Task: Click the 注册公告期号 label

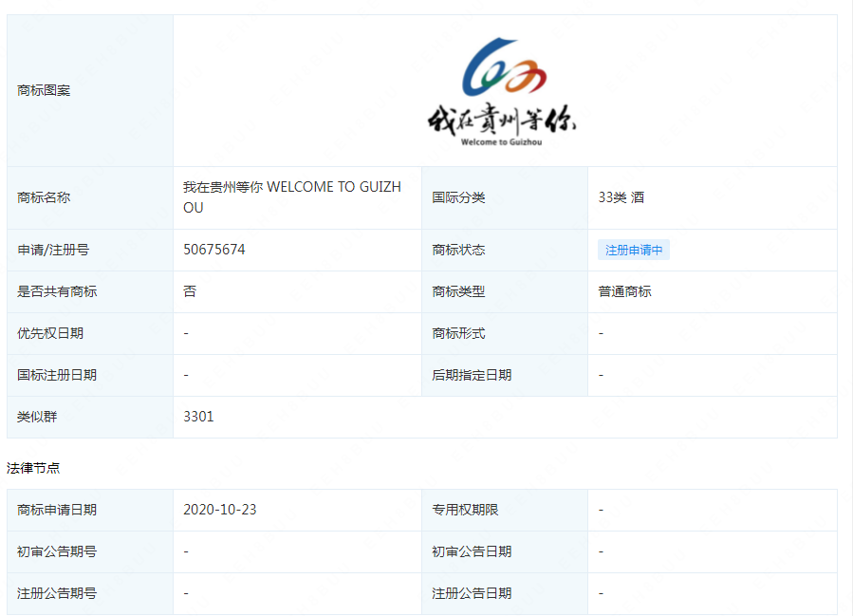Action: click(57, 593)
